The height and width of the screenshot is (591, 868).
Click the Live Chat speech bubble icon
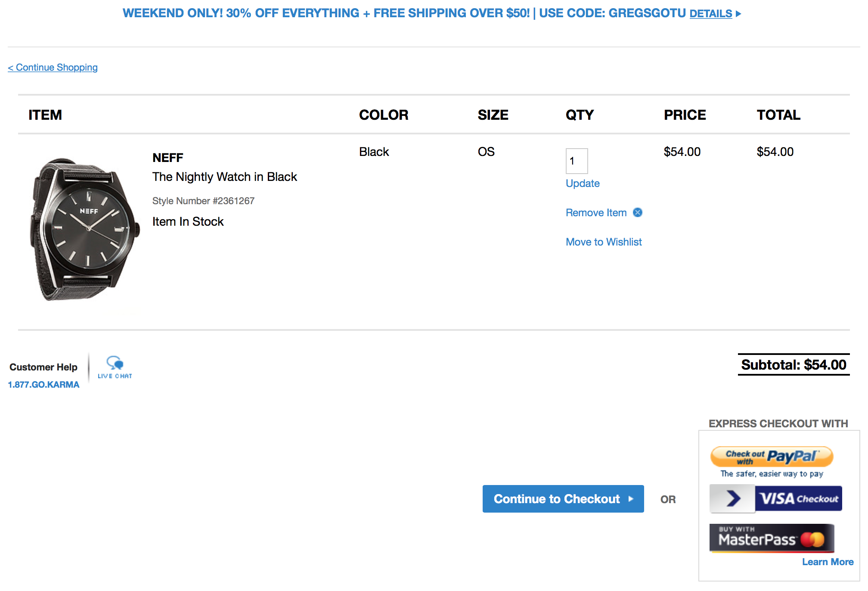[115, 364]
